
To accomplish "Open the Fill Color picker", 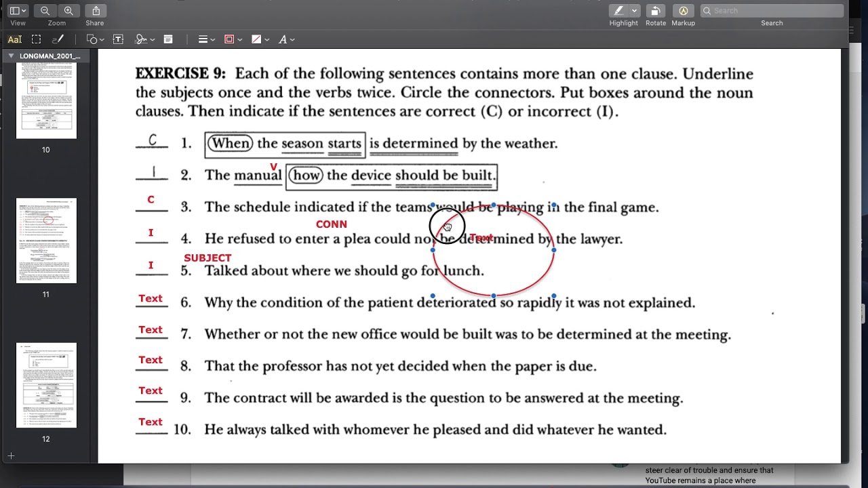I will pyautogui.click(x=260, y=39).
